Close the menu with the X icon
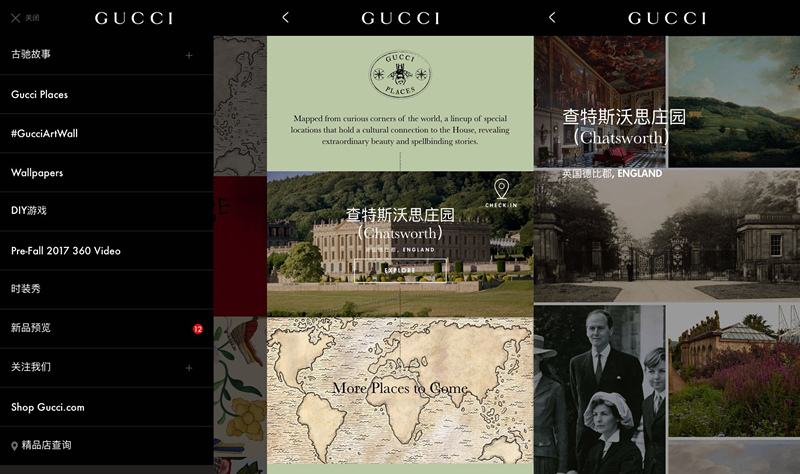This screenshot has height=474, width=800. click(16, 18)
